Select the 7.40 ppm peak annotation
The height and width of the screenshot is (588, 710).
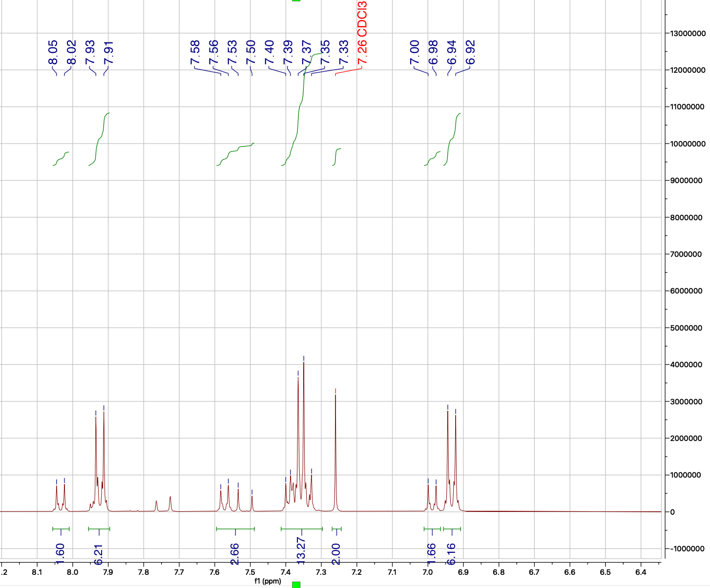tap(269, 53)
